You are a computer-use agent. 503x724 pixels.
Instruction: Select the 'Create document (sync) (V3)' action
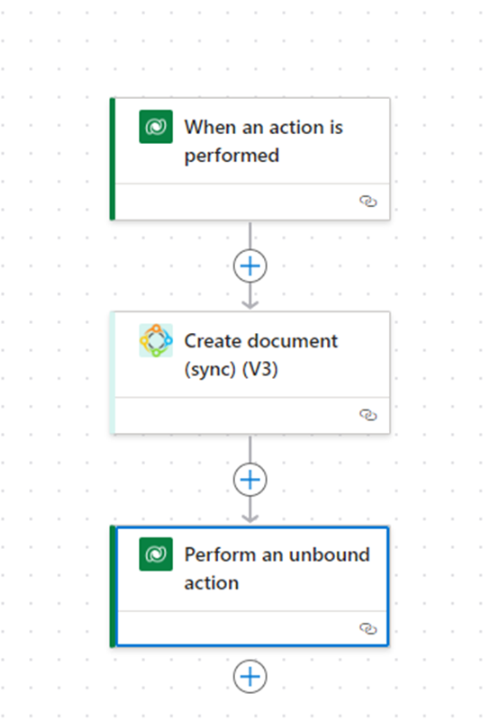click(x=250, y=373)
